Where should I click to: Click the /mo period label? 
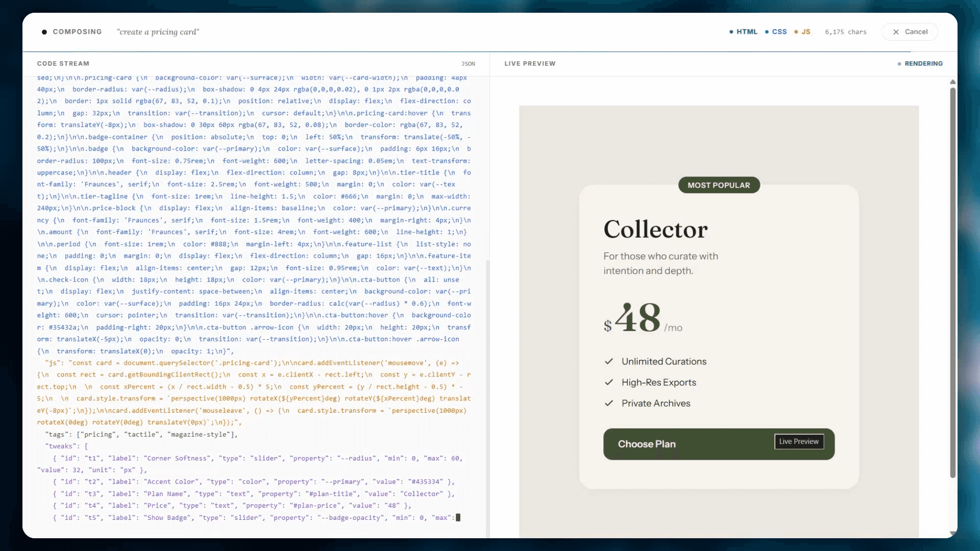(x=673, y=328)
